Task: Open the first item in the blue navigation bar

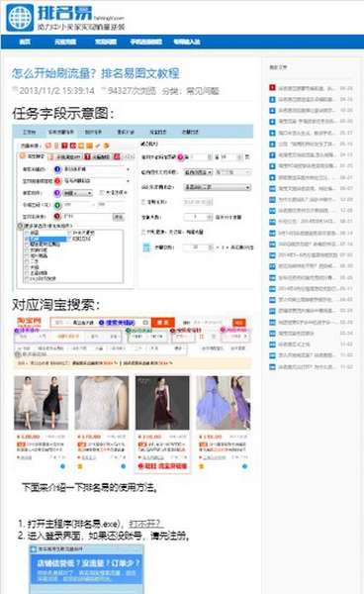Action: [25, 42]
